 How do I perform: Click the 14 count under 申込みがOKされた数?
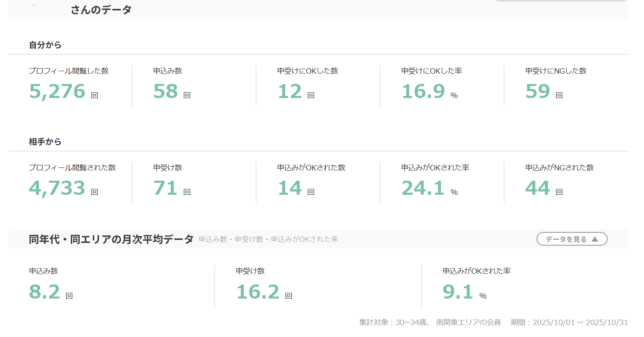point(290,188)
